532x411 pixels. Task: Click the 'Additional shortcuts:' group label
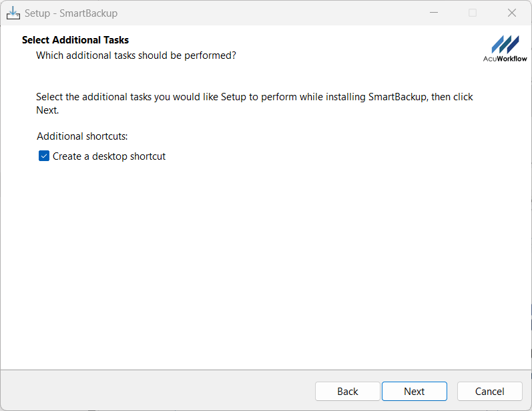[82, 136]
